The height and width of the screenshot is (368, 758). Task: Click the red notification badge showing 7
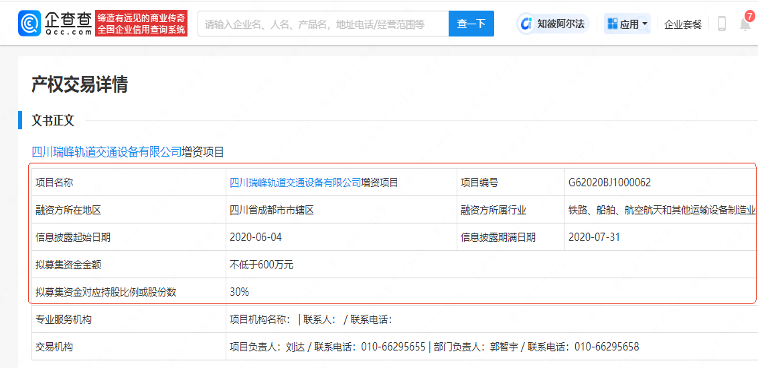(749, 16)
